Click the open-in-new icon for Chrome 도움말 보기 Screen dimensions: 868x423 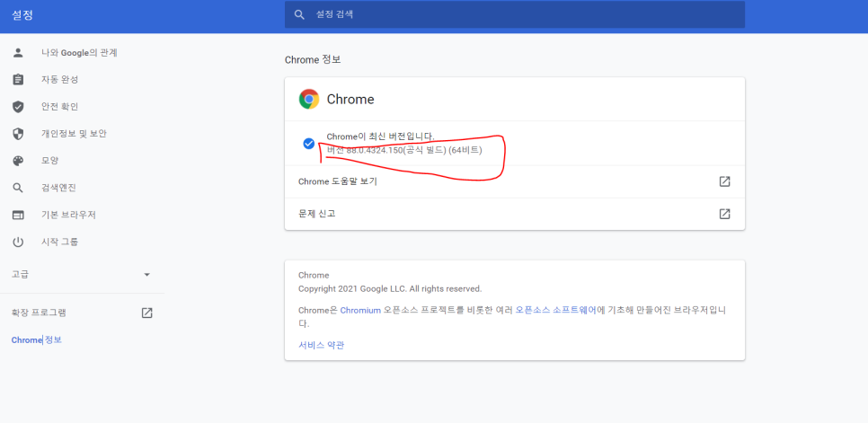[724, 181]
